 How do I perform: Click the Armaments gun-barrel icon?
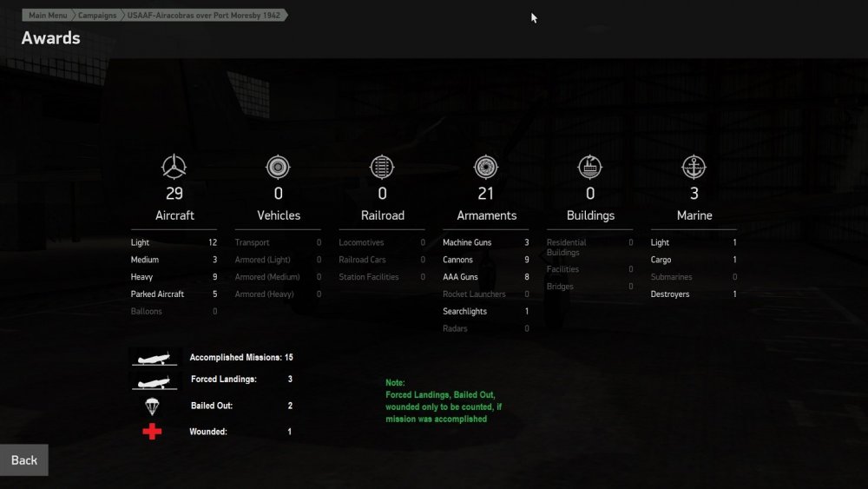(486, 167)
